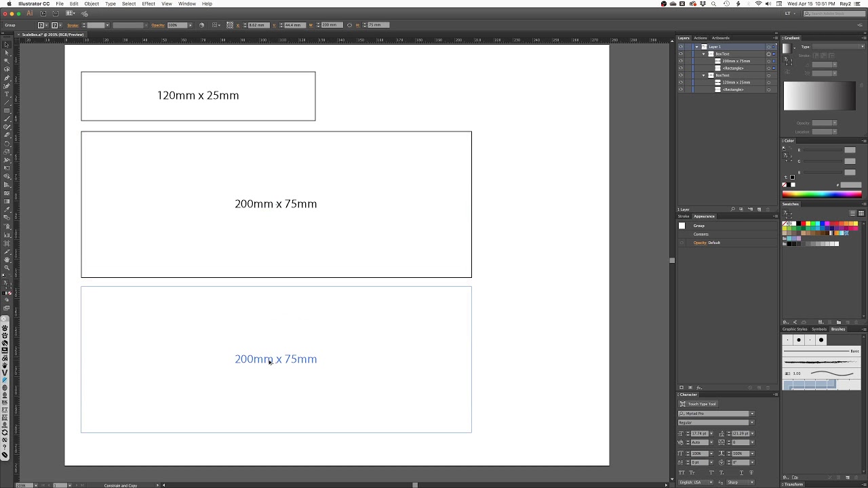Click the Add New Effect fx icon

pyautogui.click(x=699, y=388)
